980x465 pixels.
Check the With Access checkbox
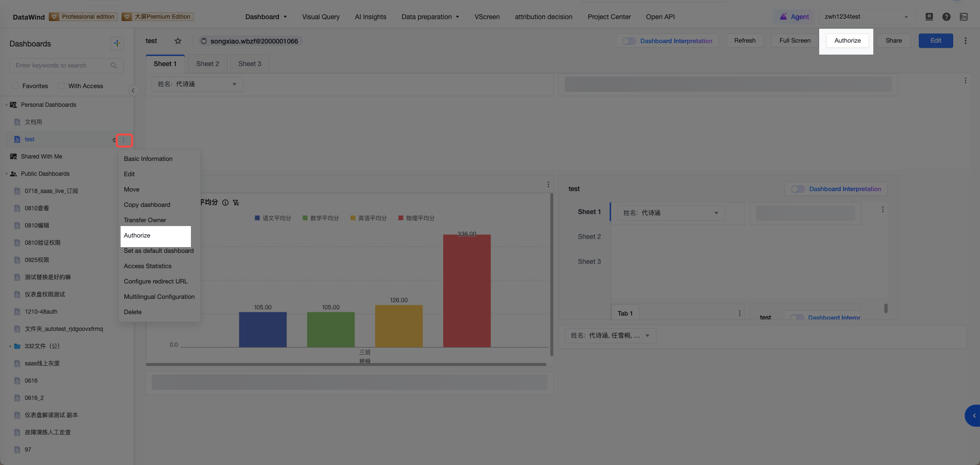[x=61, y=86]
